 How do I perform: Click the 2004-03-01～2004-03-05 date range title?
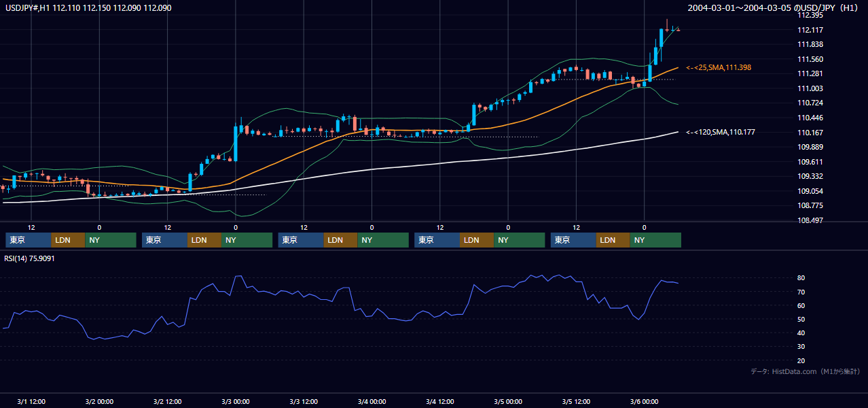(774, 8)
